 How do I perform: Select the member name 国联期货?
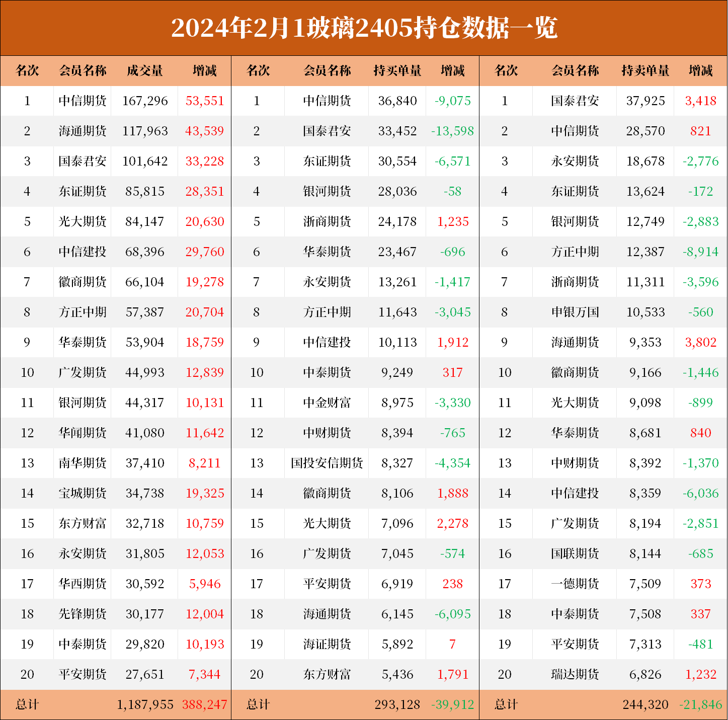[x=575, y=553]
